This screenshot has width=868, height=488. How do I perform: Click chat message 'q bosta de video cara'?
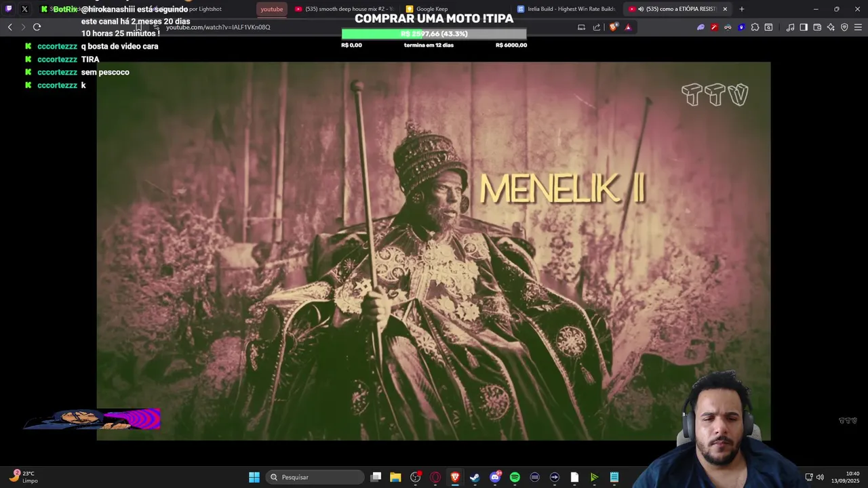coord(119,46)
